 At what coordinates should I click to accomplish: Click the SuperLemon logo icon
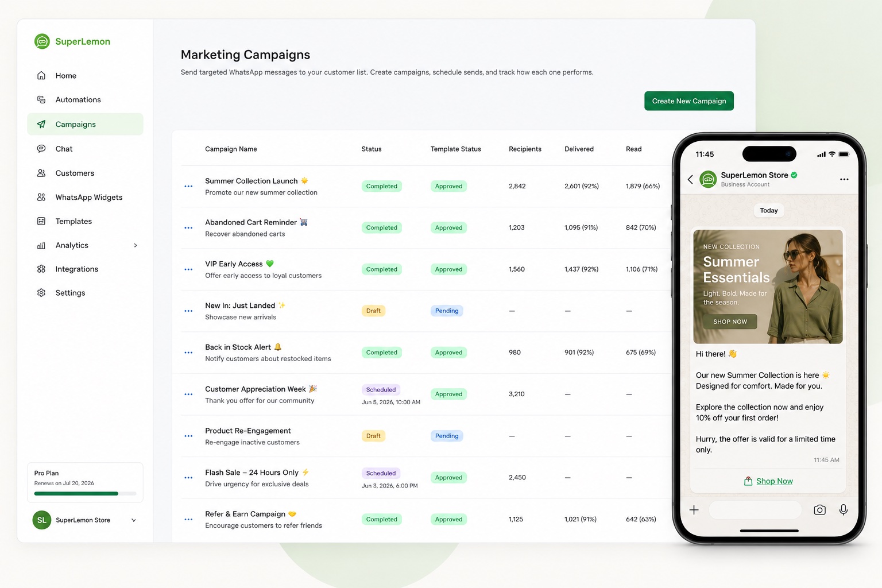[x=42, y=41]
